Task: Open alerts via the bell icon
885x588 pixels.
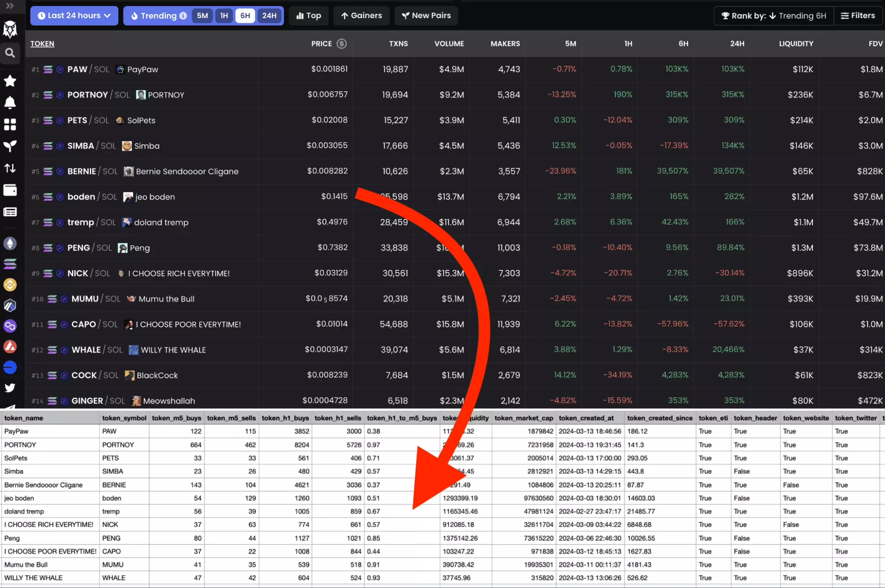Action: coord(10,102)
